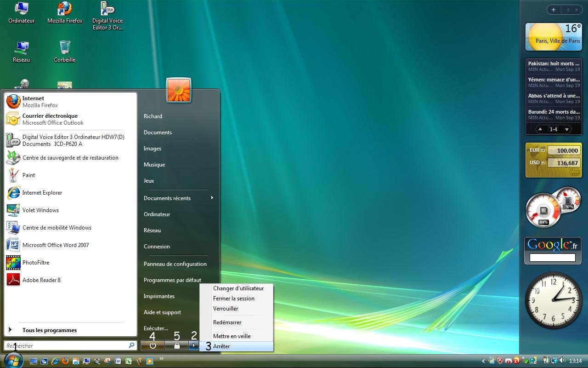Image resolution: width=588 pixels, height=368 pixels.
Task: Open Images in the Start menu
Action: [153, 149]
